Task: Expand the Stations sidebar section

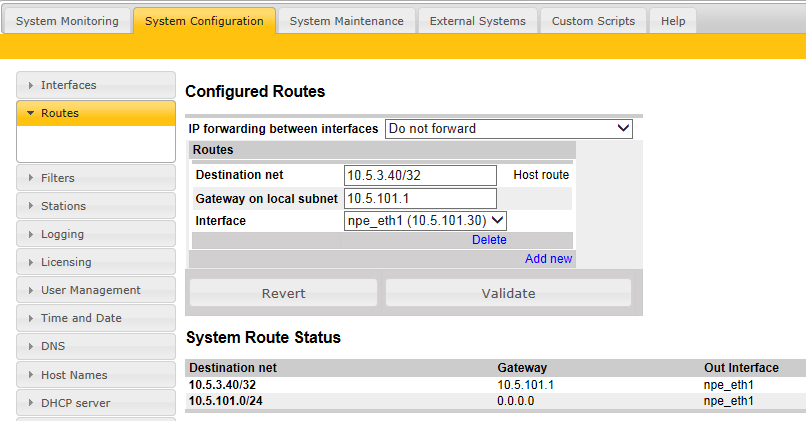Action: pos(96,206)
